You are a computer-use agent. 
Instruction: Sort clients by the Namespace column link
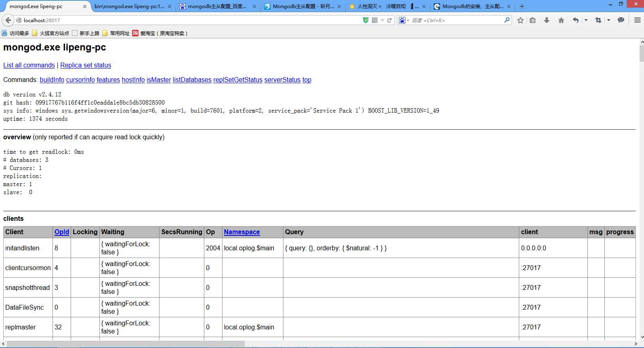click(242, 232)
